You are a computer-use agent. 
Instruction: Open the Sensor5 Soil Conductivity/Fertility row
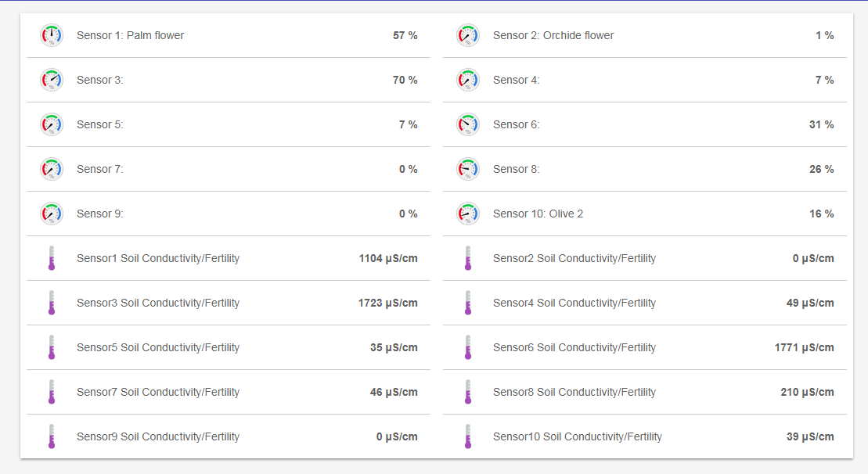click(158, 347)
